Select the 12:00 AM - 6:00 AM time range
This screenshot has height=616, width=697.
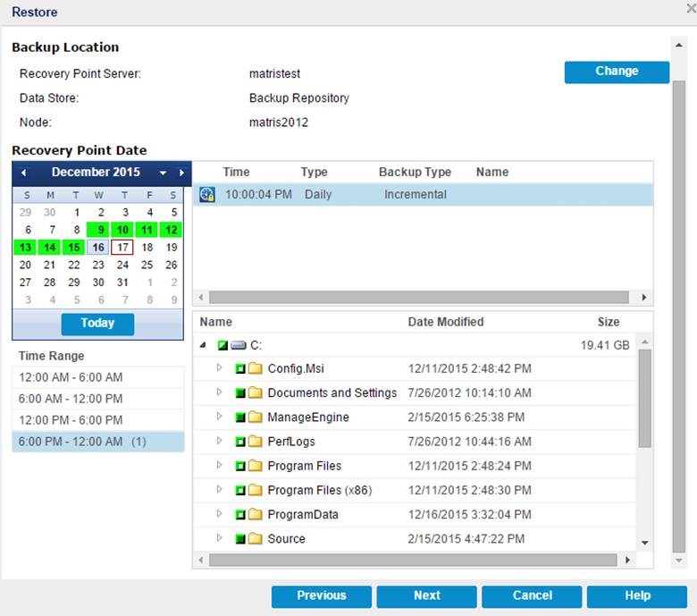click(x=98, y=377)
